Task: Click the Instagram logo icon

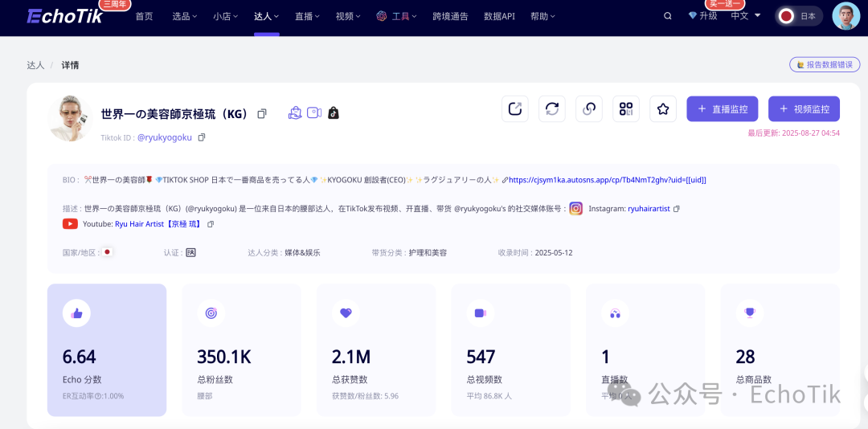Action: pyautogui.click(x=576, y=209)
